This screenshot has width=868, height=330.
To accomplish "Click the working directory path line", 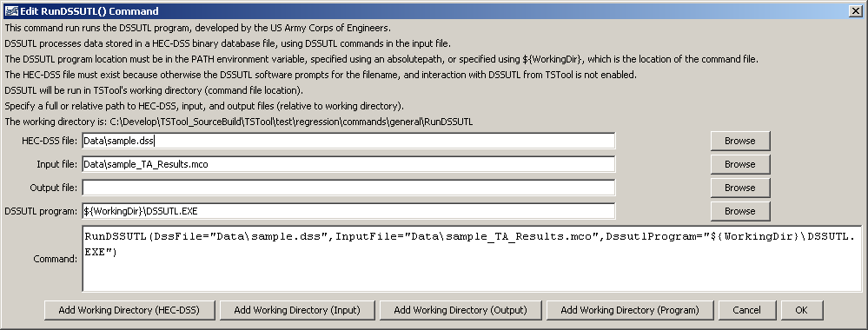I will point(239,122).
